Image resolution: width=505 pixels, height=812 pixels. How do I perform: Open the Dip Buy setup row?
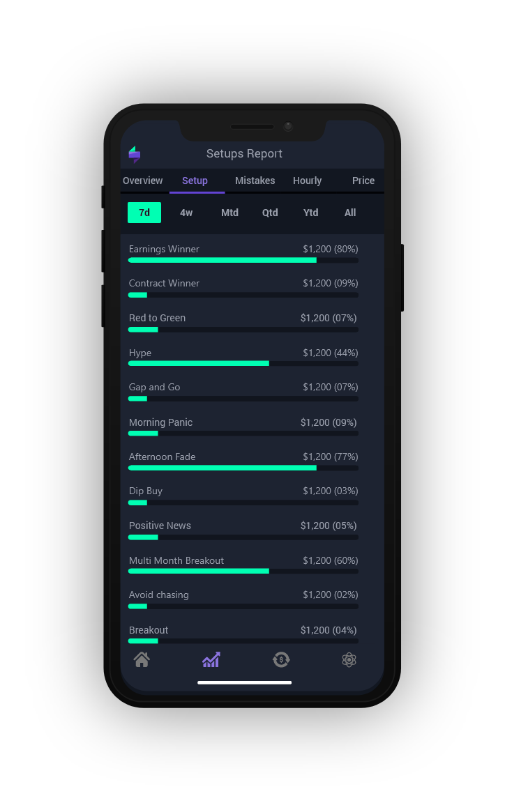pyautogui.click(x=243, y=496)
